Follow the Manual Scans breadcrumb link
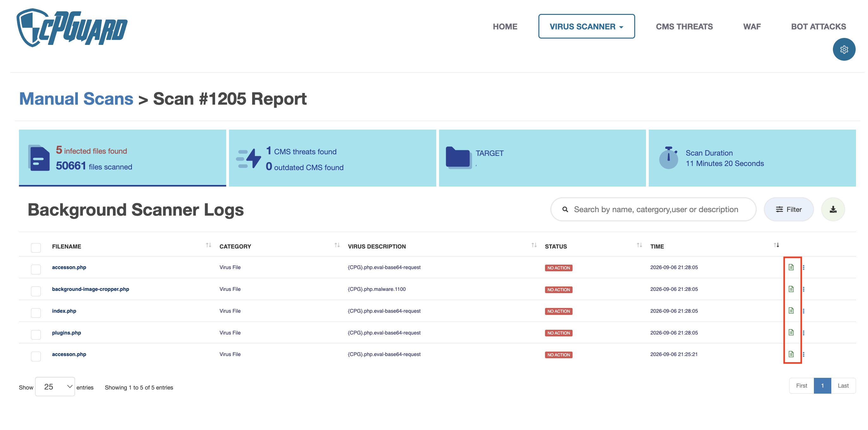The image size is (868, 430). pos(76,99)
